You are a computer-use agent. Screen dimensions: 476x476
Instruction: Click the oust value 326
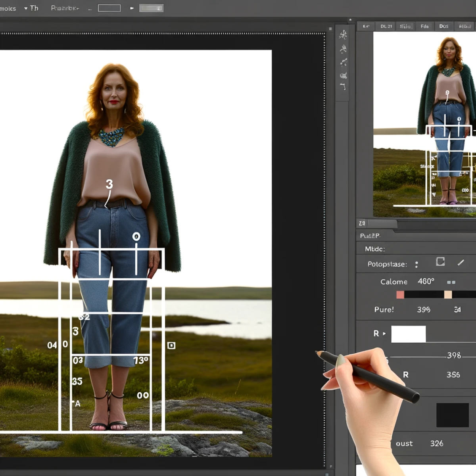[437, 443]
